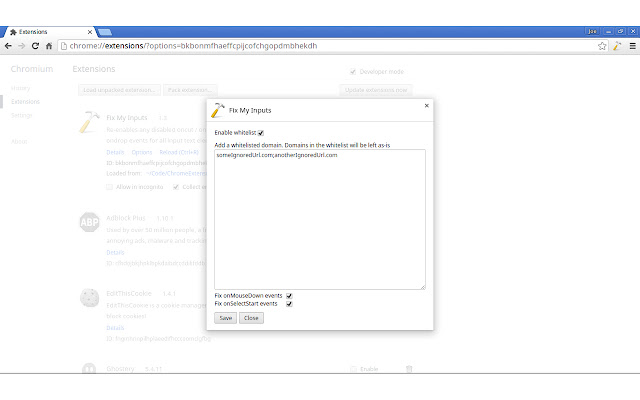
Task: Toggle Developer mode checkbox
Action: [x=353, y=72]
